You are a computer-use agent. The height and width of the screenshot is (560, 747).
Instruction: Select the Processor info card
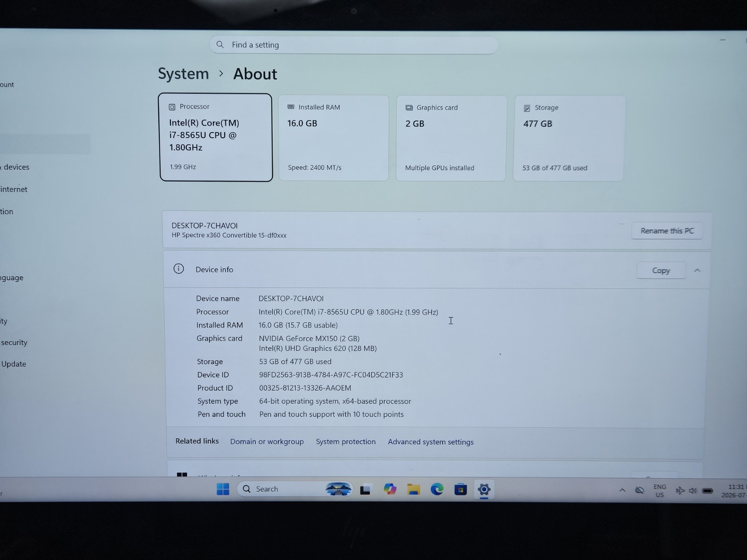click(x=216, y=137)
